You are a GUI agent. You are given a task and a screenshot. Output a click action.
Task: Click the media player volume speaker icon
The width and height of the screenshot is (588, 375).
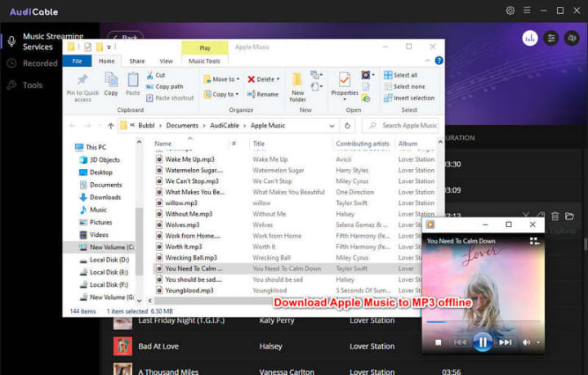point(527,342)
